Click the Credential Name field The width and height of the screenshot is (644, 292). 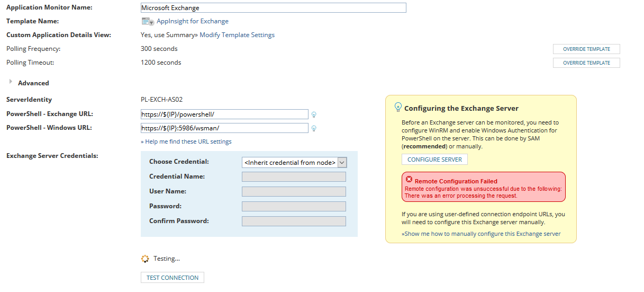294,176
